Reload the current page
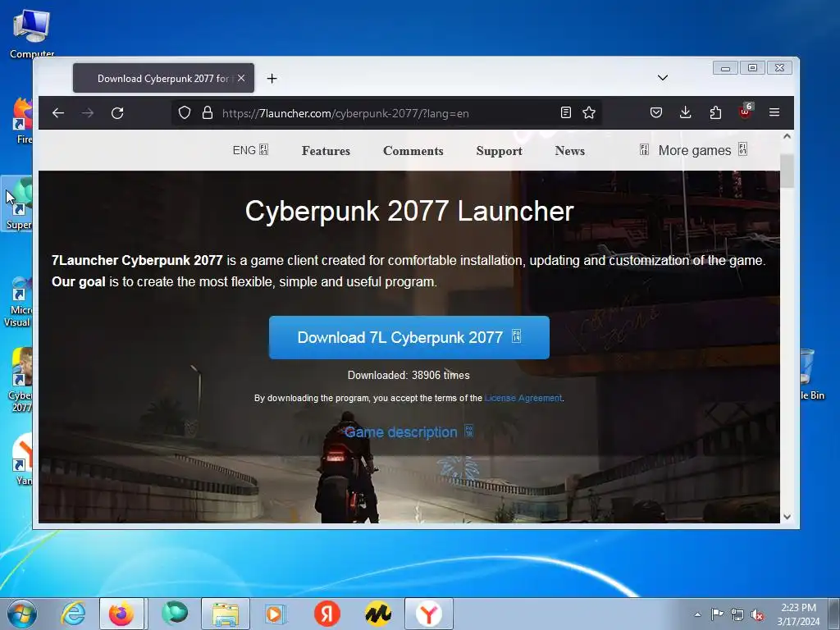 [x=117, y=113]
